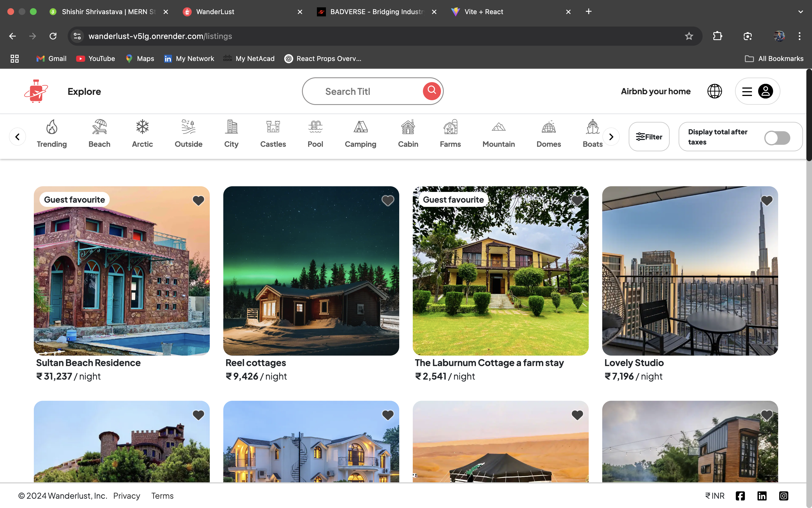Click the INR currency selector
812x508 pixels.
(x=714, y=496)
